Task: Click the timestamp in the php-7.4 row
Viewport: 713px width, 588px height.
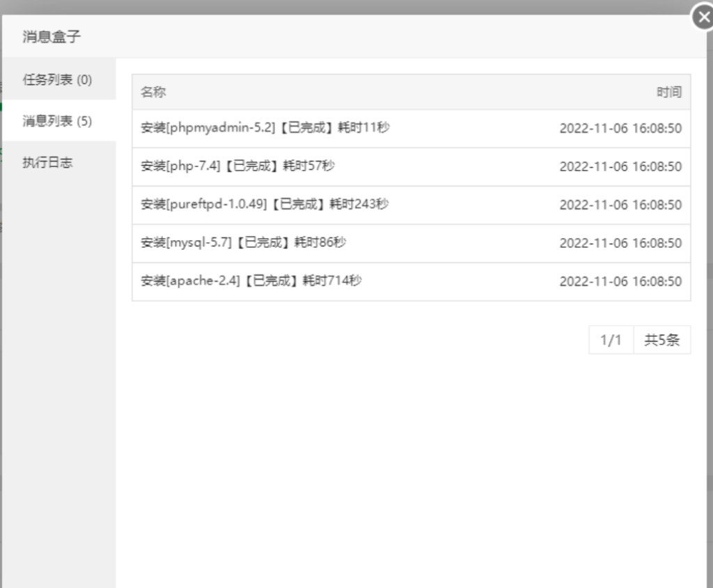Action: click(620, 167)
